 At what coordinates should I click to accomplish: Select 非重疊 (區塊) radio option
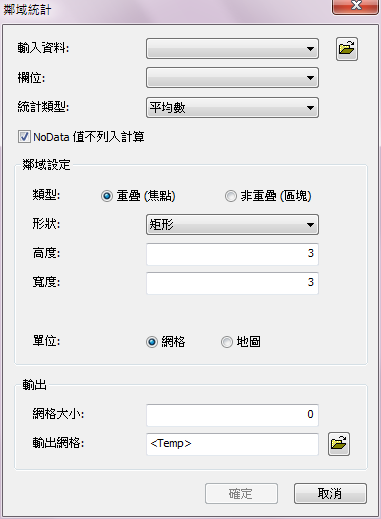(x=230, y=196)
